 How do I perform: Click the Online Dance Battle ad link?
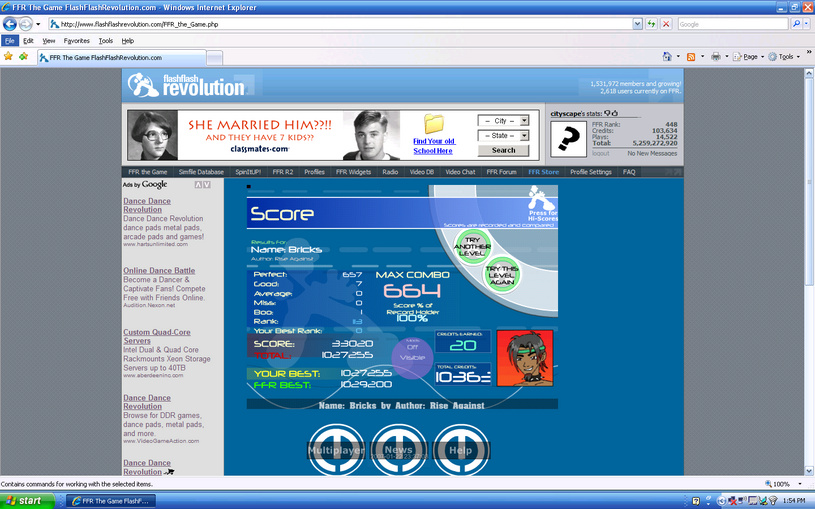click(x=159, y=270)
